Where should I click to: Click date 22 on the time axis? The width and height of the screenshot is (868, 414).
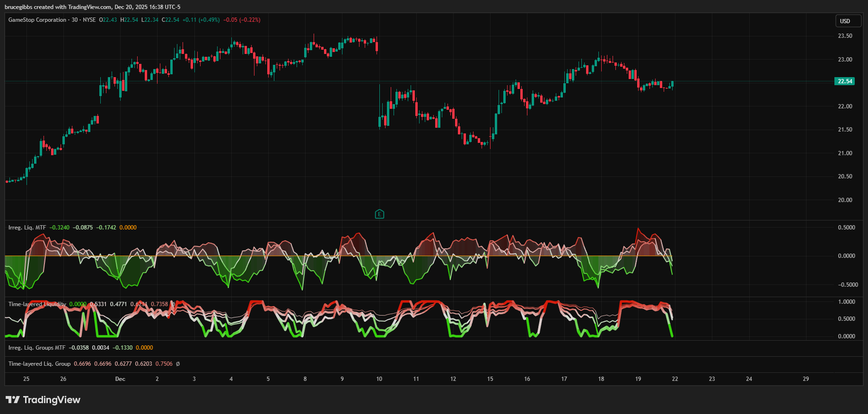pos(675,379)
